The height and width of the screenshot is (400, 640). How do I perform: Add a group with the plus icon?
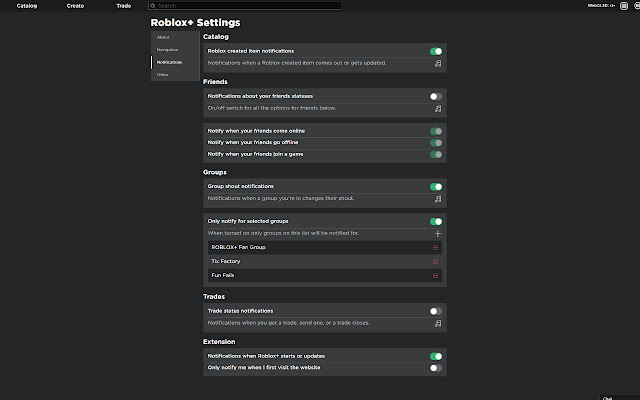tap(437, 233)
